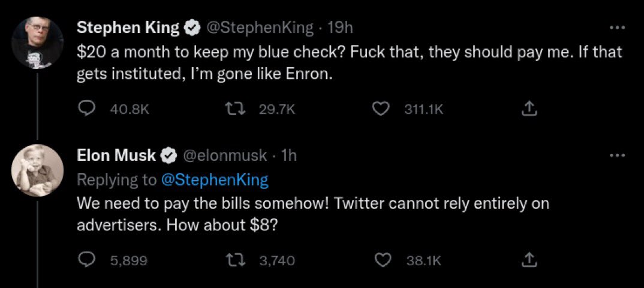Open the 1h timestamp link

click(x=289, y=156)
